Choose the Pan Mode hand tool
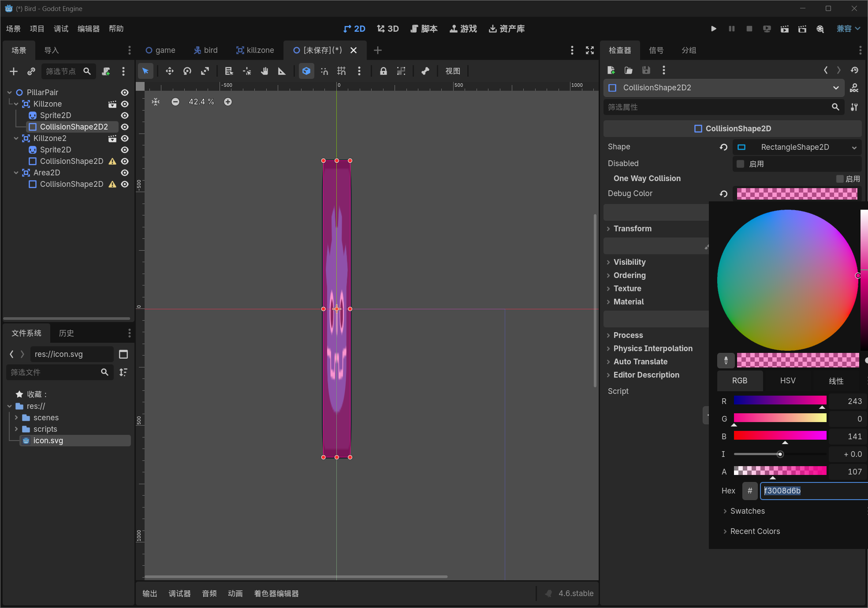The height and width of the screenshot is (608, 868). 264,71
